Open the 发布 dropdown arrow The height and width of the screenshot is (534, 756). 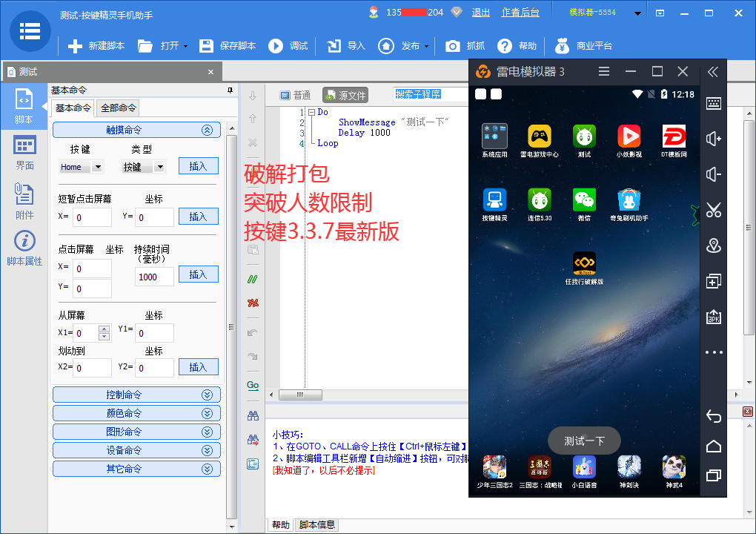pos(427,46)
